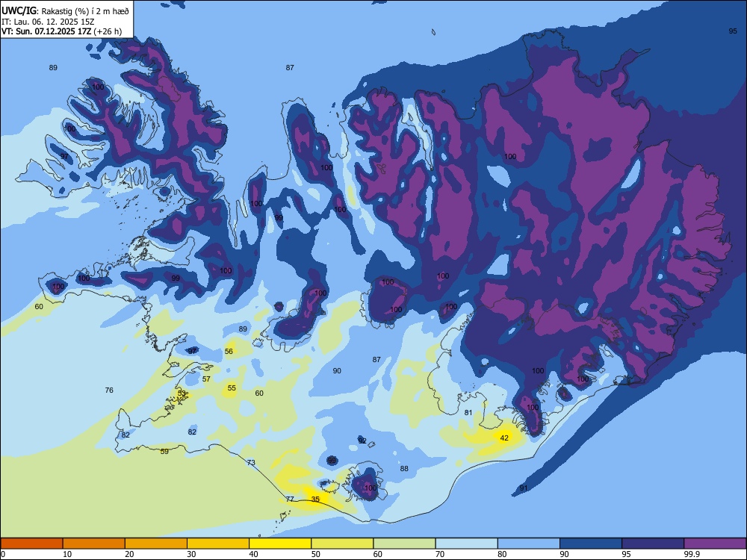
Task: Click the map value 73 on the south coast
Action: click(x=251, y=462)
